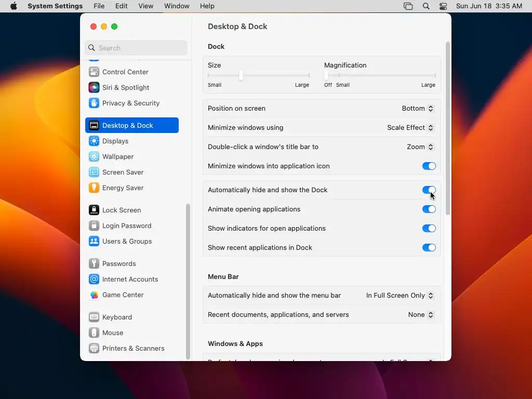This screenshot has width=532, height=399.
Task: Disable Automatically hide and show the Dock
Action: pos(429,190)
